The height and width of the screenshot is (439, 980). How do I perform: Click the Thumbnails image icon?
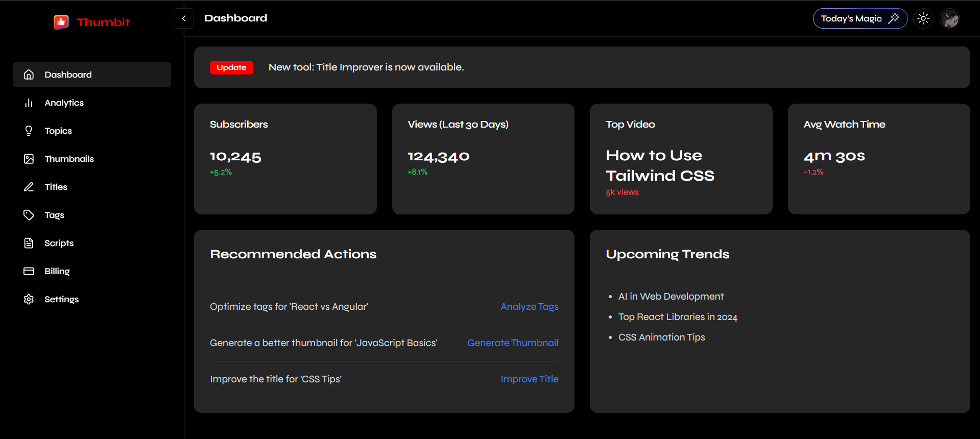(29, 159)
